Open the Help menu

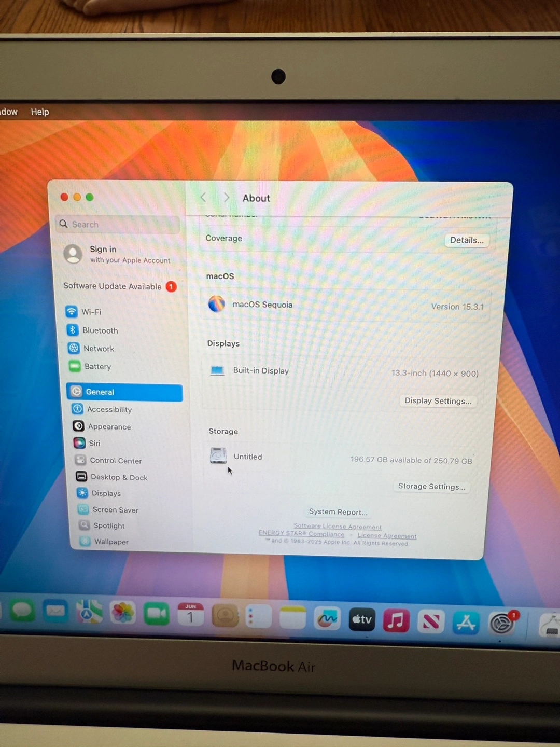point(40,112)
